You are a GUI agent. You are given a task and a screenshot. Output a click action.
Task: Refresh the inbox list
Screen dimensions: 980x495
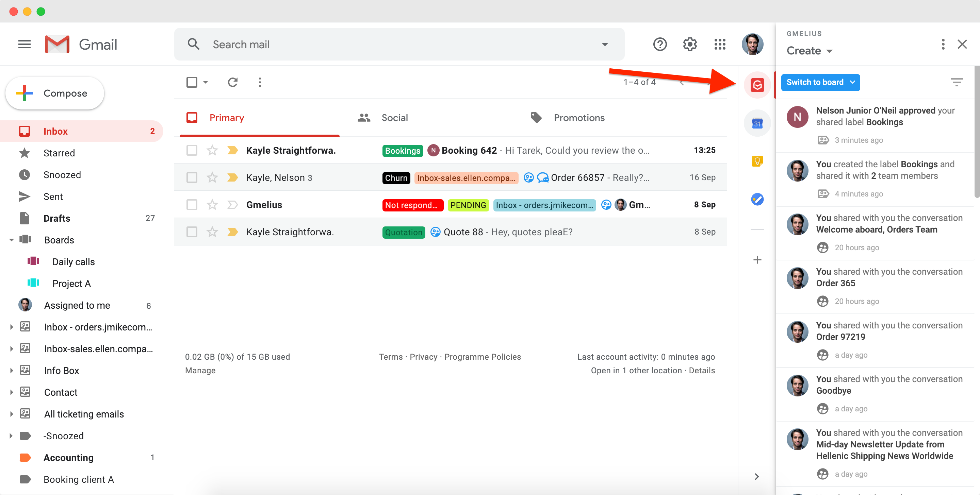[x=233, y=82]
